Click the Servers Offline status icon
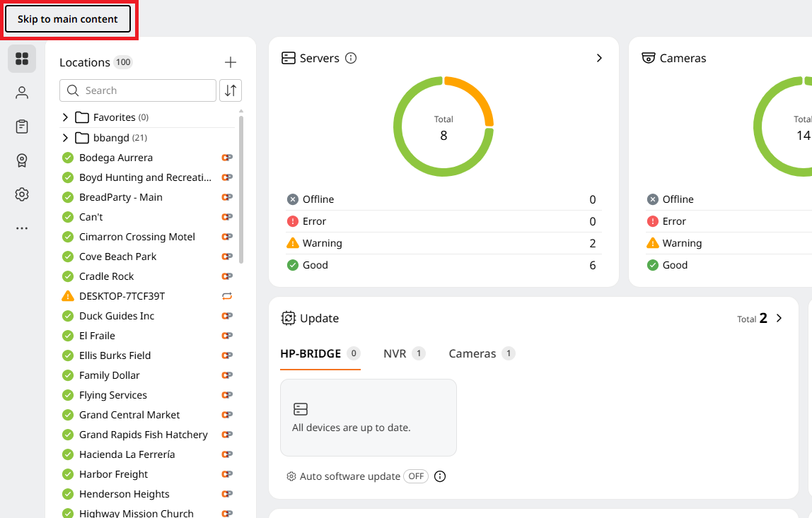Viewport: 812px width, 518px height. tap(293, 200)
